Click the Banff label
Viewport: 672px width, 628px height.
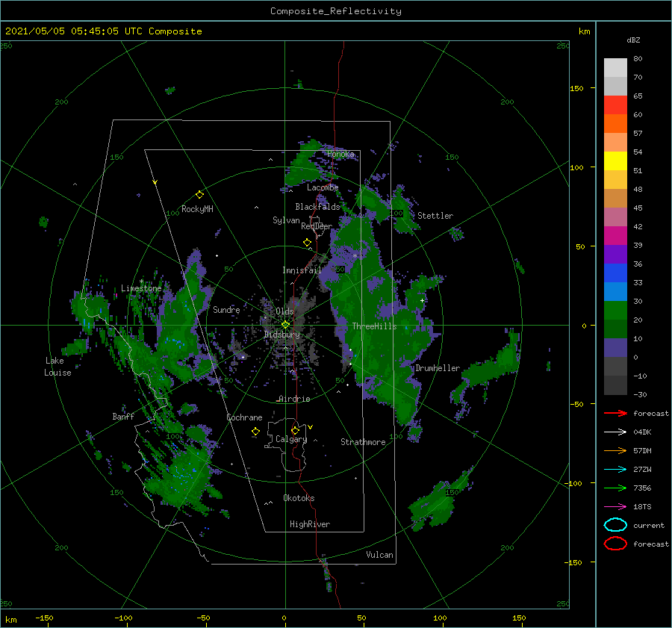pyautogui.click(x=123, y=417)
